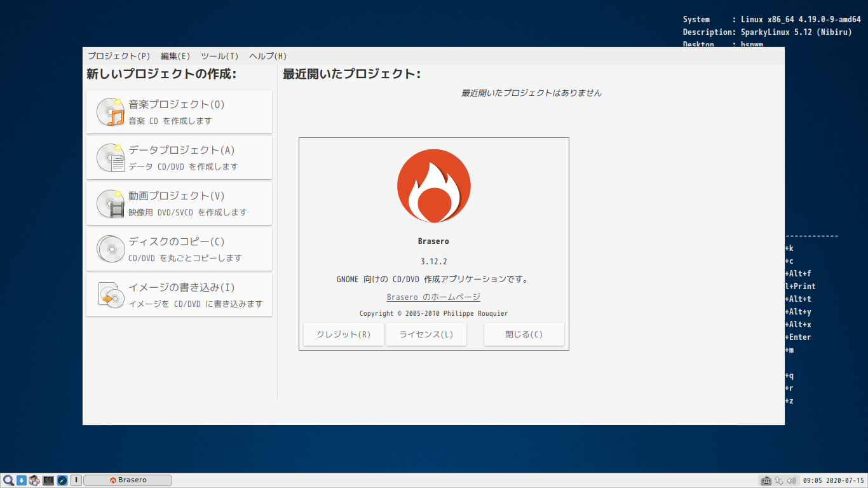This screenshot has height=488, width=868.
Task: Click the Copyright © 2005-2010 Philippe Rouquier text
Action: [x=434, y=313]
